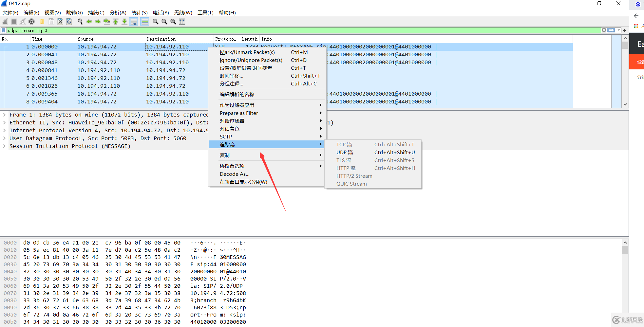Click the stop capture square icon

pos(14,22)
